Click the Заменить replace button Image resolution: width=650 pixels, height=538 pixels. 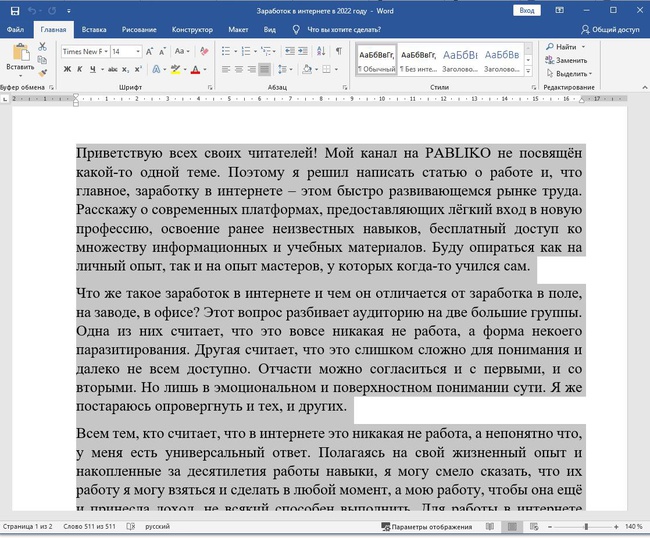566,60
